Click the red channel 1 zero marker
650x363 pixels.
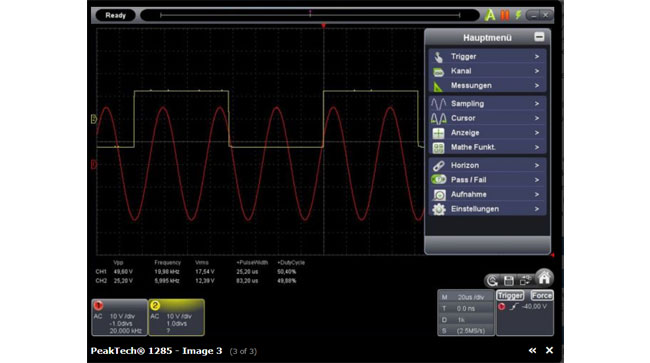(94, 165)
